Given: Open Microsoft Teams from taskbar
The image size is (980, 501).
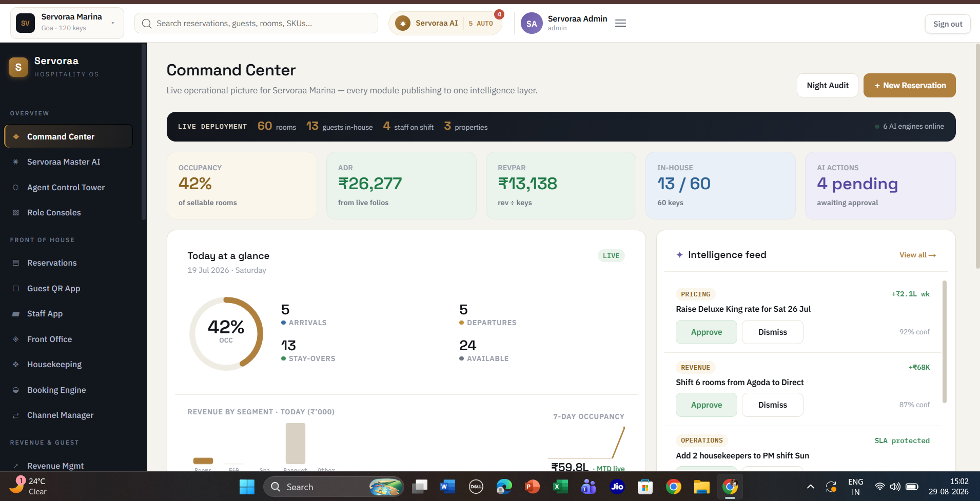Looking at the screenshot, I should [x=589, y=487].
